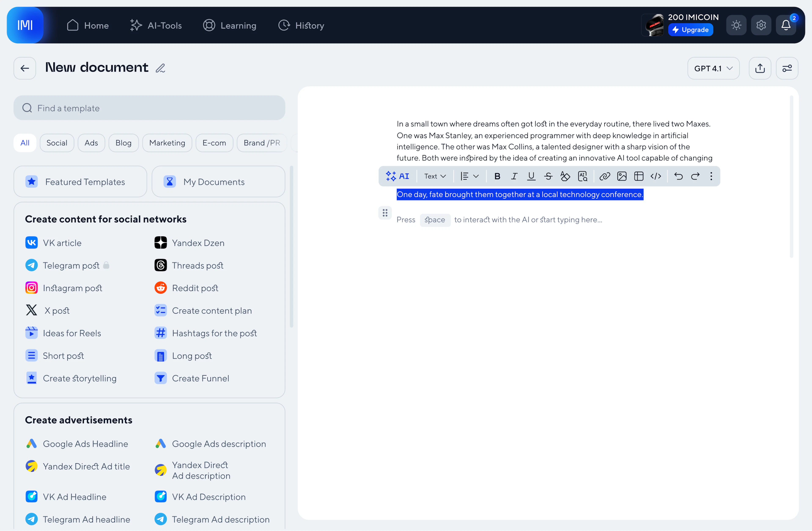812x531 pixels.
Task: Apply strikethrough to the selected text
Action: [x=548, y=176]
